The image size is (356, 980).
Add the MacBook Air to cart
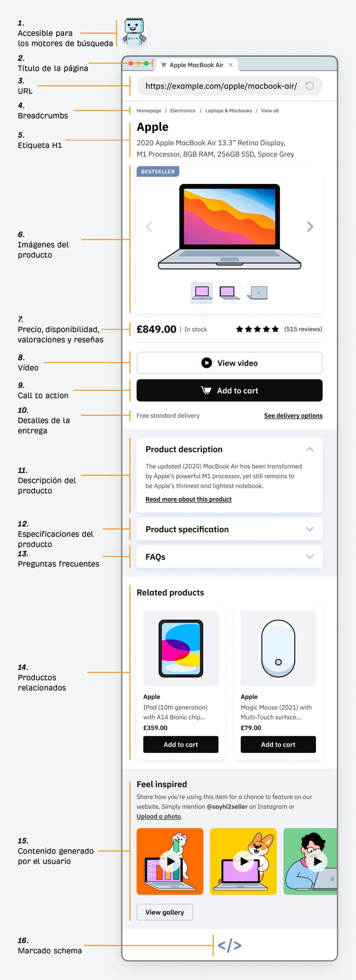point(229,390)
